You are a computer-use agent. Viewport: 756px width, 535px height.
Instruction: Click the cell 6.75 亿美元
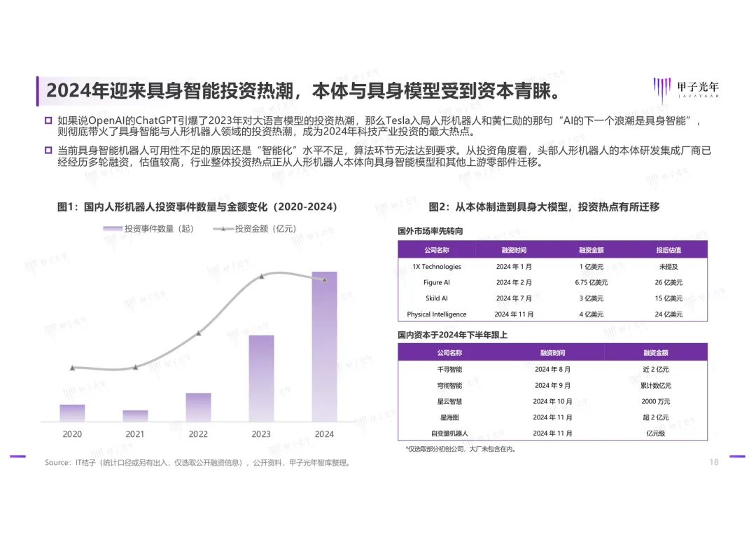591,283
